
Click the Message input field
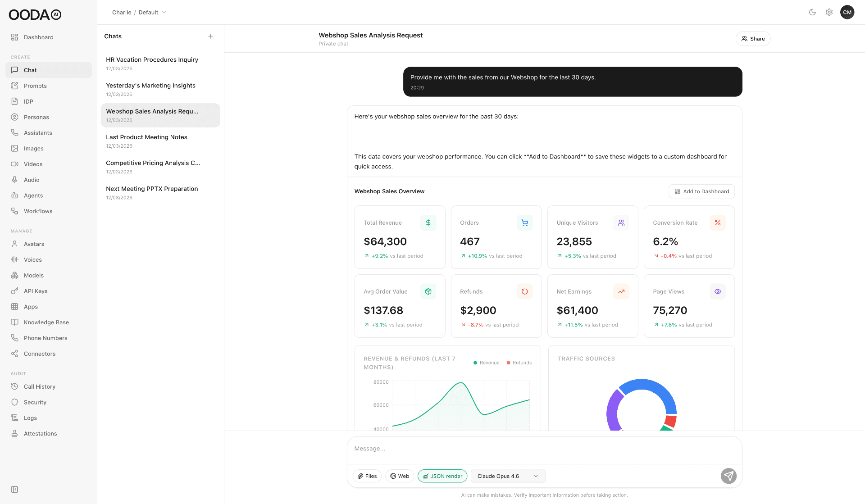point(544,449)
